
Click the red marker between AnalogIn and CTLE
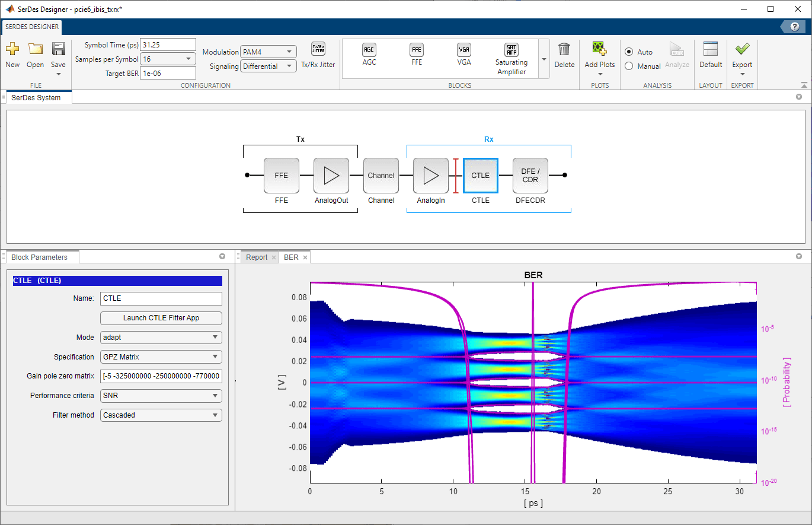click(456, 176)
